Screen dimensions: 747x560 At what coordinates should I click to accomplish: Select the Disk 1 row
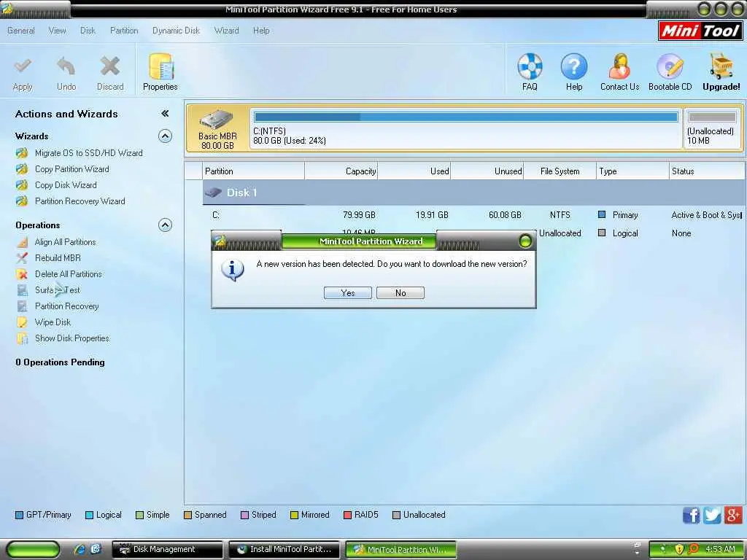(473, 192)
